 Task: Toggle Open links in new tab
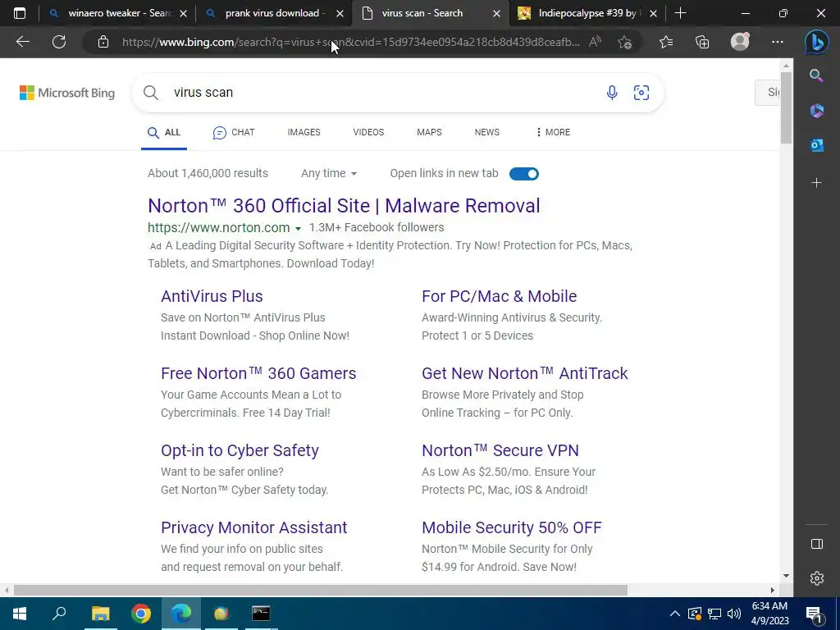523,174
